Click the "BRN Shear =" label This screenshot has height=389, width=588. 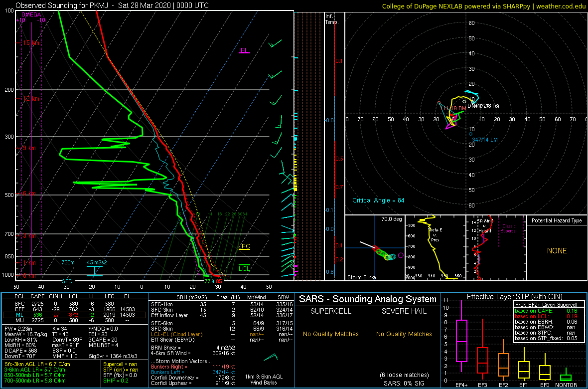pos(166,348)
